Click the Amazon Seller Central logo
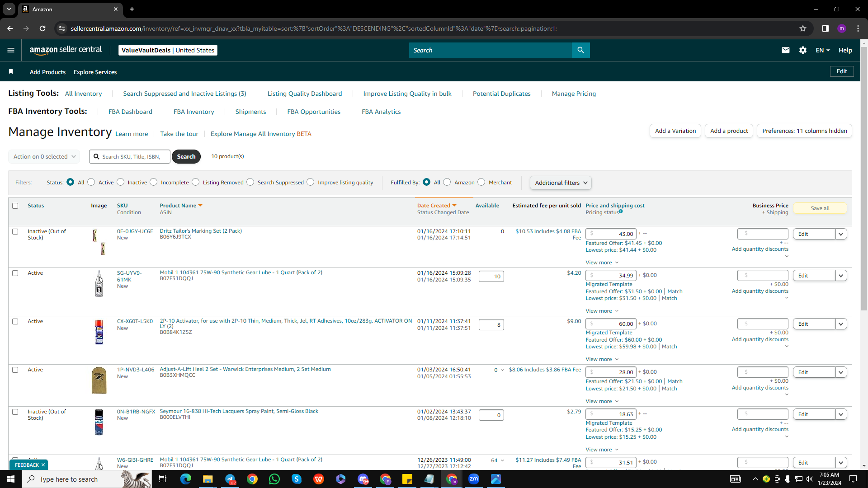This screenshot has height=488, width=868. 66,50
